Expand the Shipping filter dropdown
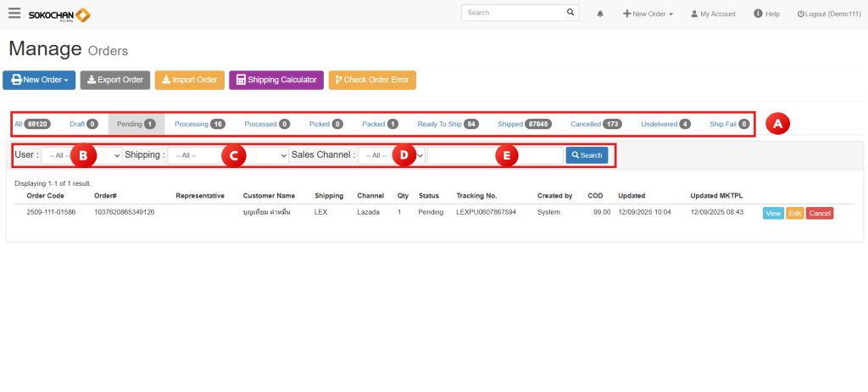868x392 pixels. pos(228,156)
